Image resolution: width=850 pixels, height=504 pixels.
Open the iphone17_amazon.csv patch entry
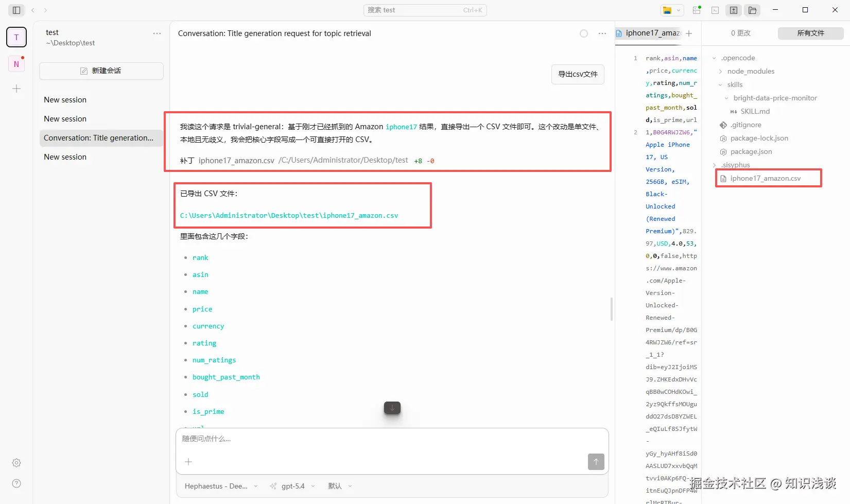tap(307, 161)
